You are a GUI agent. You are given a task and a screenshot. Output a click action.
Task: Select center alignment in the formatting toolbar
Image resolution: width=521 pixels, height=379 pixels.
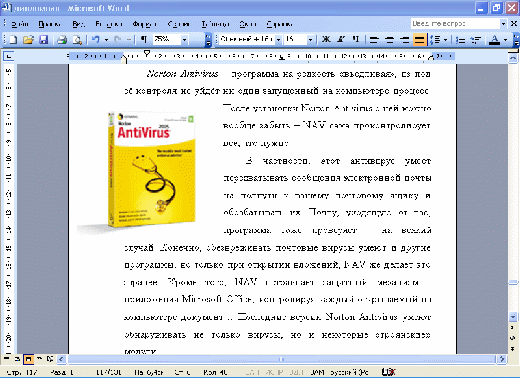pyautogui.click(x=389, y=40)
